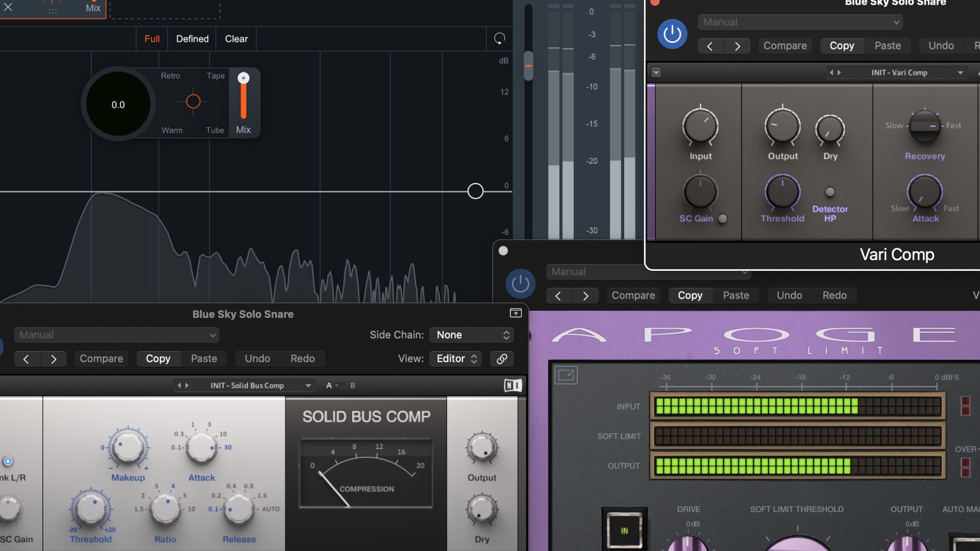Viewport: 980px width, 551px height.
Task: Click the reset loop icon beside Clear
Action: click(x=499, y=39)
